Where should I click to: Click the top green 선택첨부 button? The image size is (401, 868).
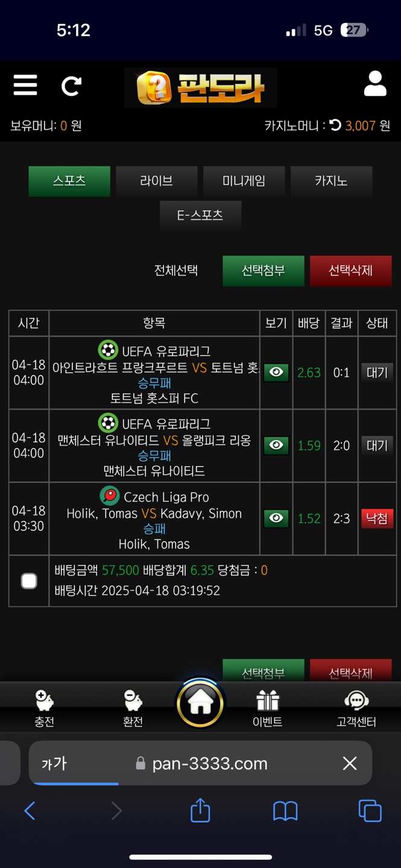[264, 271]
